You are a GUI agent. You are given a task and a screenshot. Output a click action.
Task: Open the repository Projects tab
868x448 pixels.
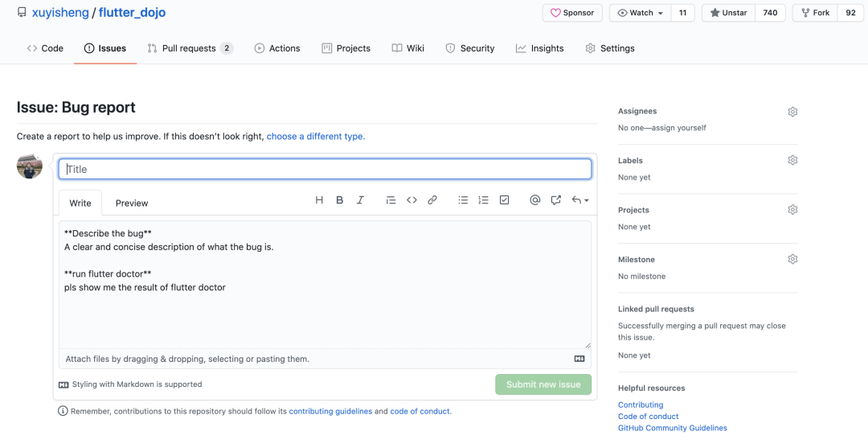click(346, 48)
